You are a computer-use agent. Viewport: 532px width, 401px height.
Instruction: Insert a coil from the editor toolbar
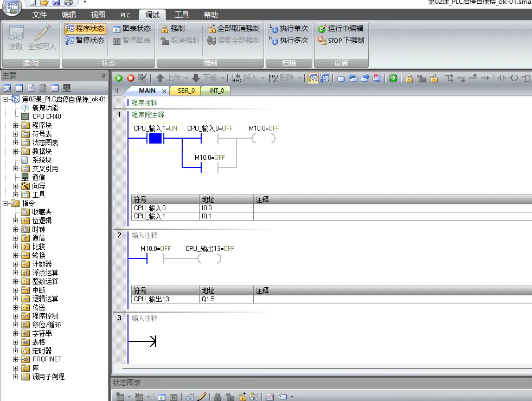click(514, 78)
